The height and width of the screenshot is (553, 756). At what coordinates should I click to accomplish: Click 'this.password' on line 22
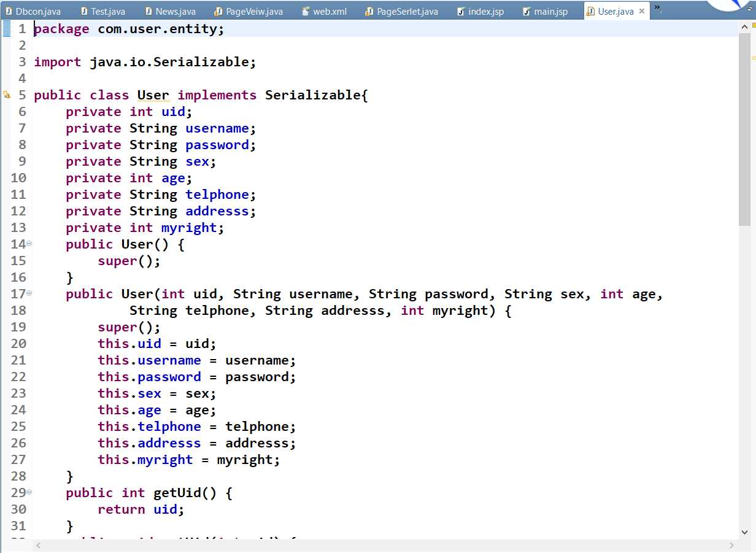tap(149, 377)
